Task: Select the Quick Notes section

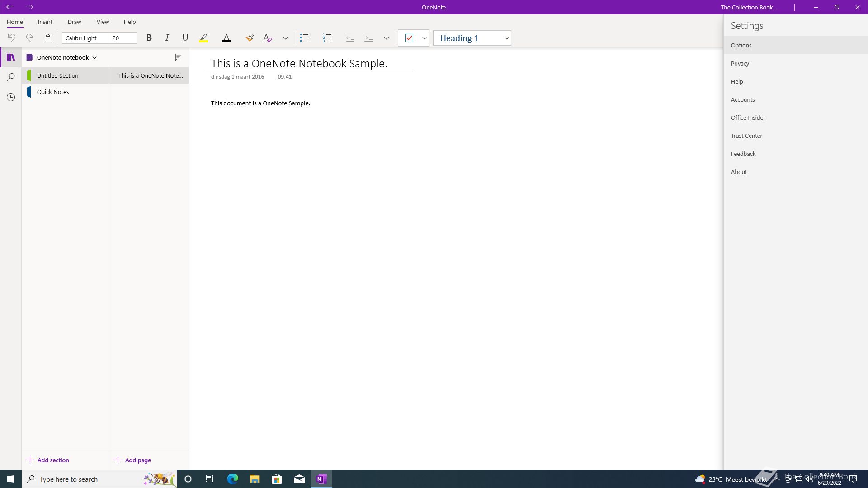Action: tap(66, 92)
